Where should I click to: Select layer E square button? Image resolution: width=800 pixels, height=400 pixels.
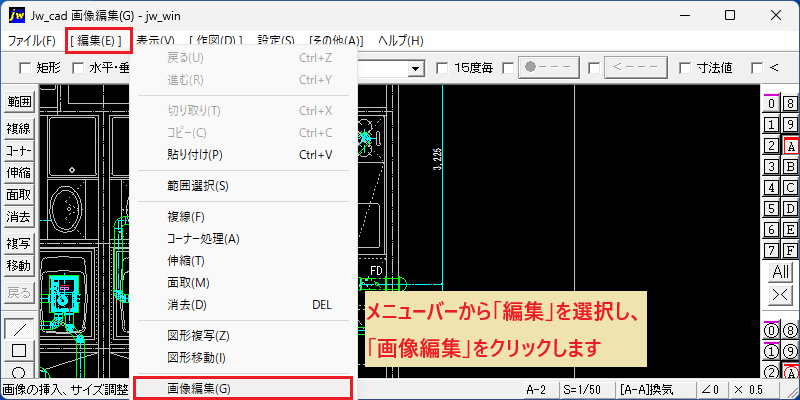790,230
